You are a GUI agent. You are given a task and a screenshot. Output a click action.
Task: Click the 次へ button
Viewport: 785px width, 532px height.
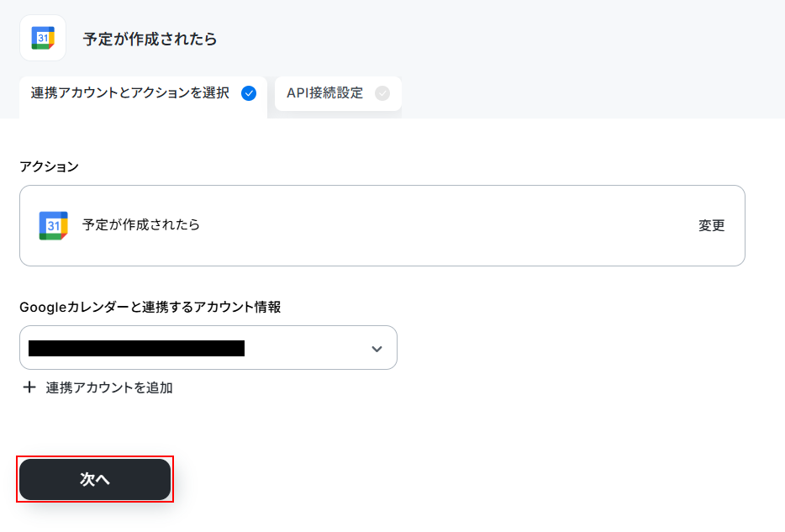point(95,479)
